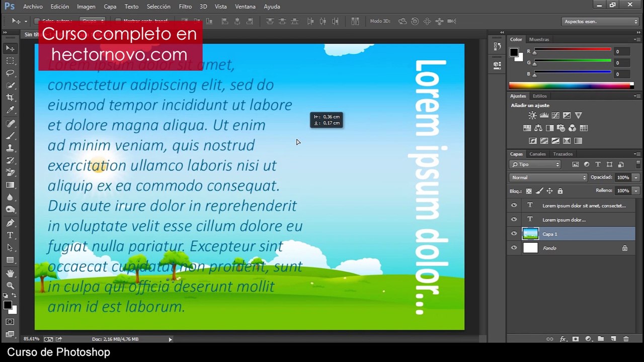This screenshot has height=362, width=644.
Task: Open the layer blend mode Normal dropdown
Action: (x=548, y=177)
